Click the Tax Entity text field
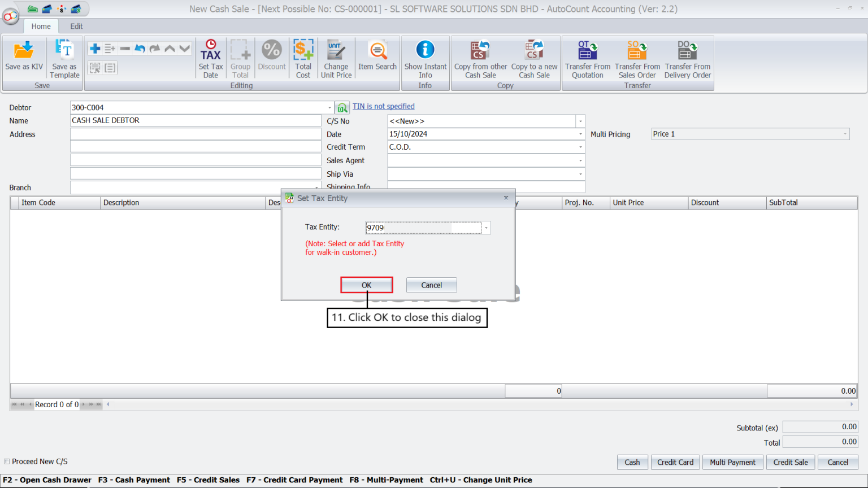This screenshot has height=488, width=868. click(x=423, y=228)
